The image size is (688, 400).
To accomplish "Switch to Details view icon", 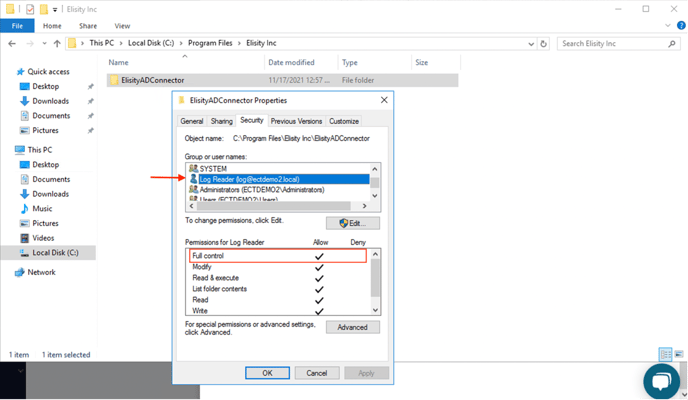I will pos(666,354).
